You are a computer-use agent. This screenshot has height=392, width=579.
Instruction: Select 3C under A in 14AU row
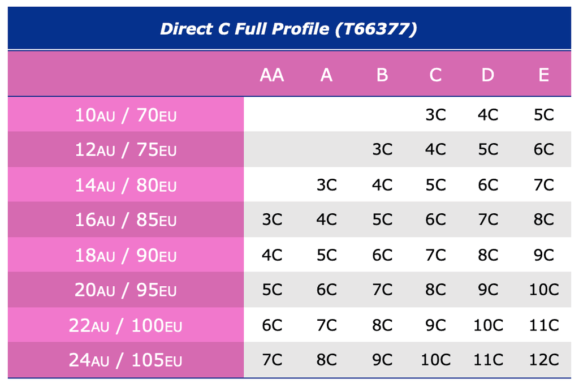pyautogui.click(x=326, y=185)
